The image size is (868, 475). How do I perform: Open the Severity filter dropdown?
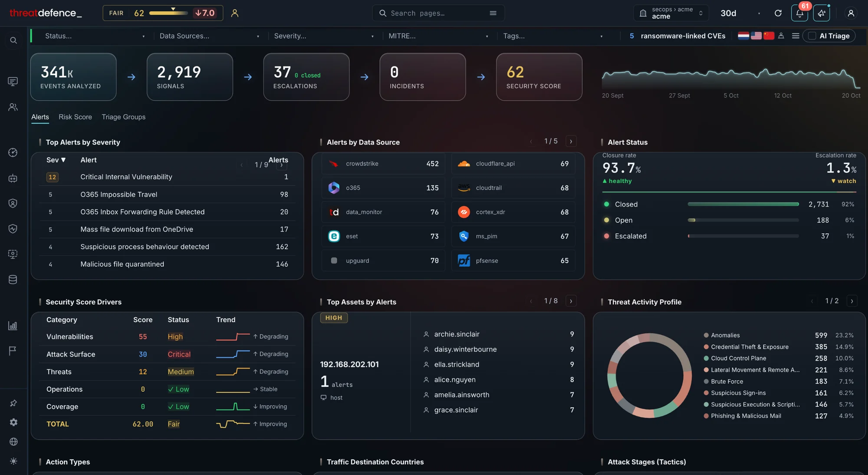(324, 36)
